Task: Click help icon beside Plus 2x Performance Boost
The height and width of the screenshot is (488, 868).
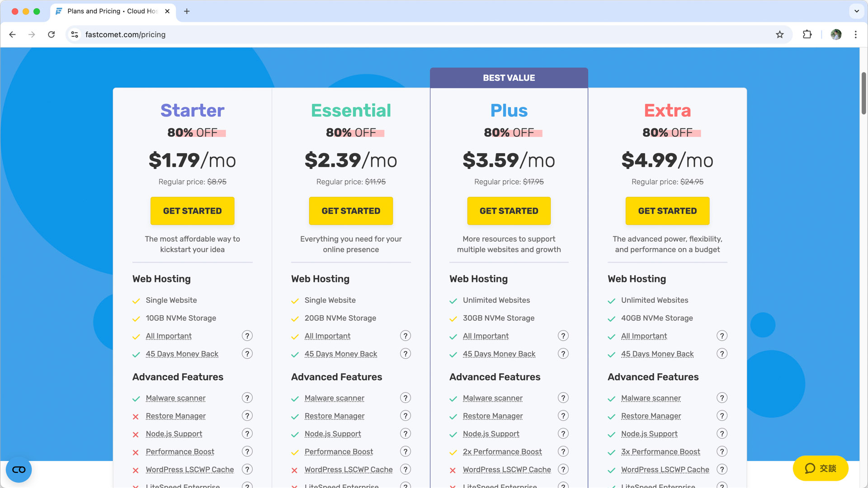Action: coord(563,451)
